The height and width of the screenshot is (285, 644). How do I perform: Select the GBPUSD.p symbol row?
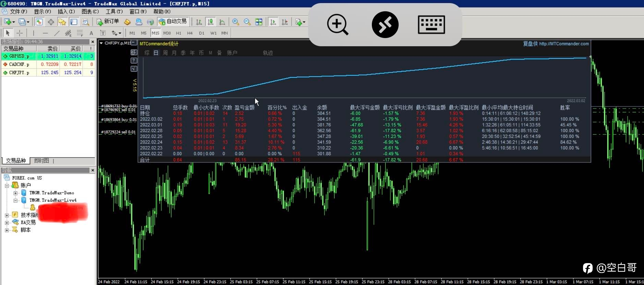point(48,56)
